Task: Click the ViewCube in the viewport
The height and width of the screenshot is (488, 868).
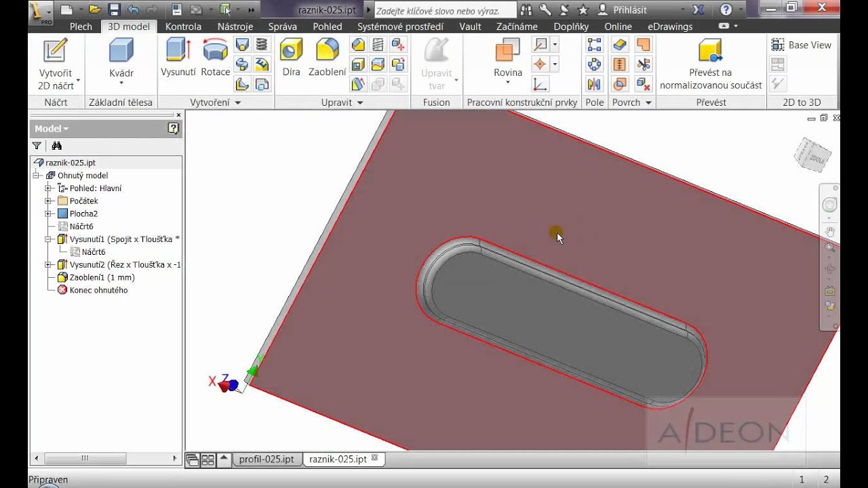Action: (x=812, y=155)
